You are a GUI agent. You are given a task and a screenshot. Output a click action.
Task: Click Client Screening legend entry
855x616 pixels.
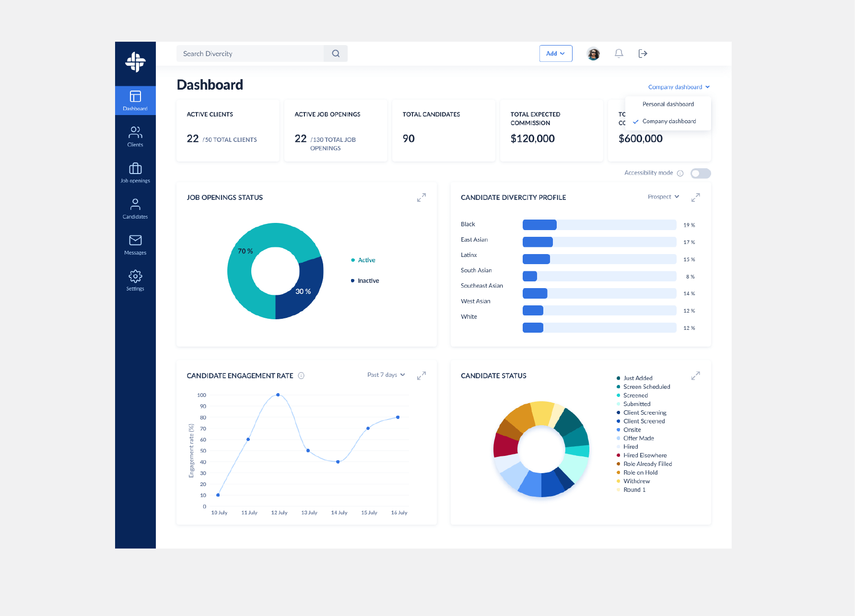point(642,413)
